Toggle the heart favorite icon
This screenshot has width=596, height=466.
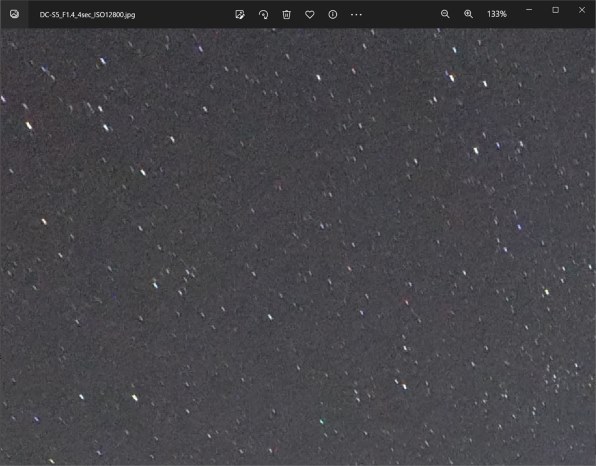coord(310,14)
